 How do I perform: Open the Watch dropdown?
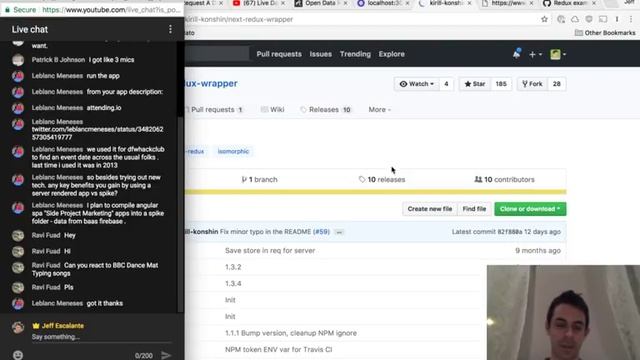[417, 84]
